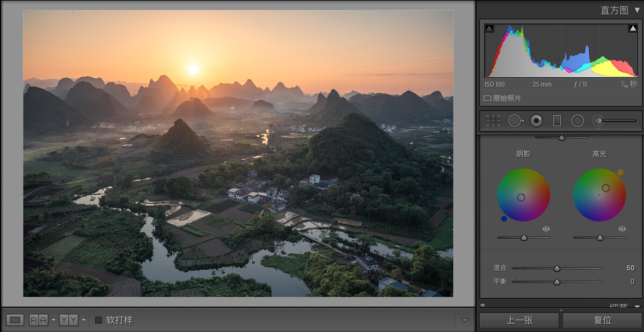Click the RA reference view button
This screenshot has width=644, height=332.
[39, 320]
